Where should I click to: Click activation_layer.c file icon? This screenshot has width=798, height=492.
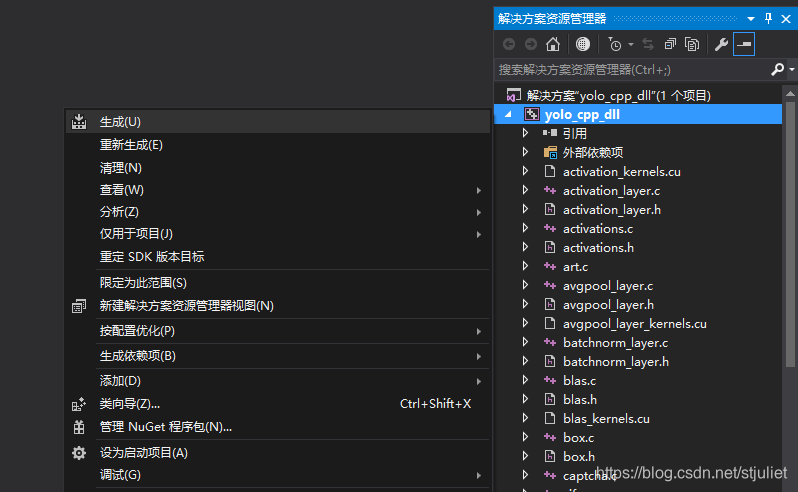coord(550,190)
